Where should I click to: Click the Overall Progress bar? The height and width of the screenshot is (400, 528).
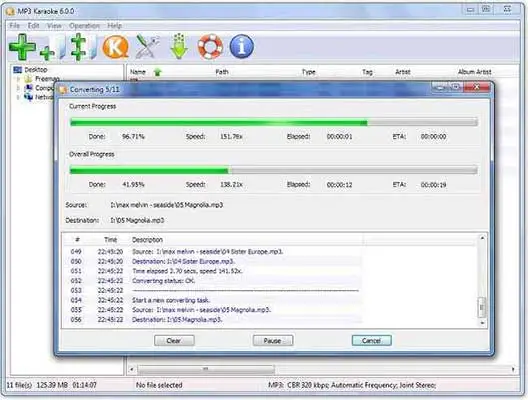tap(273, 170)
